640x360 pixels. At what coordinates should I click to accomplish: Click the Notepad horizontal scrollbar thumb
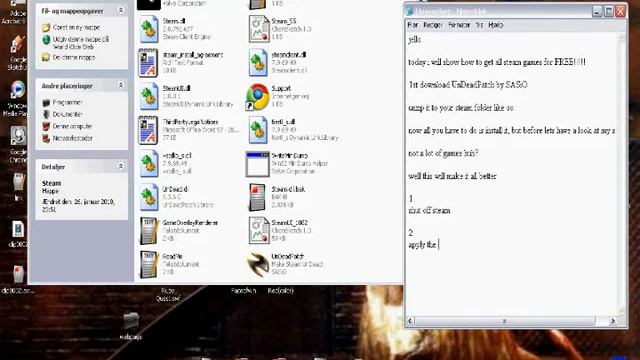coord(504,321)
